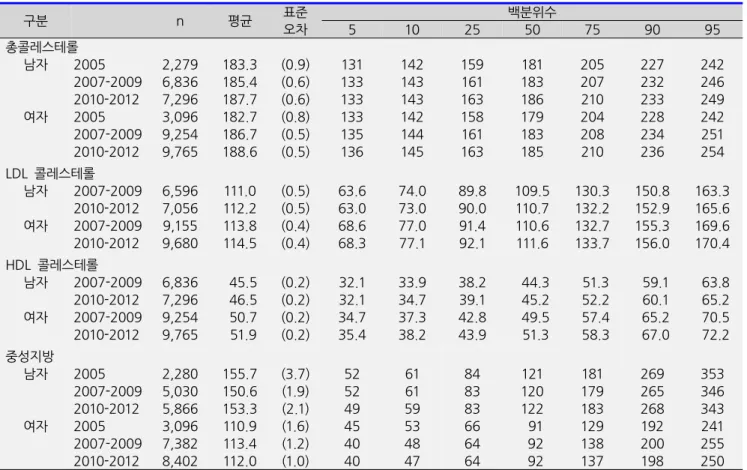Select the LDL percentile value 169.6
This screenshot has height=470, width=747.
click(712, 226)
